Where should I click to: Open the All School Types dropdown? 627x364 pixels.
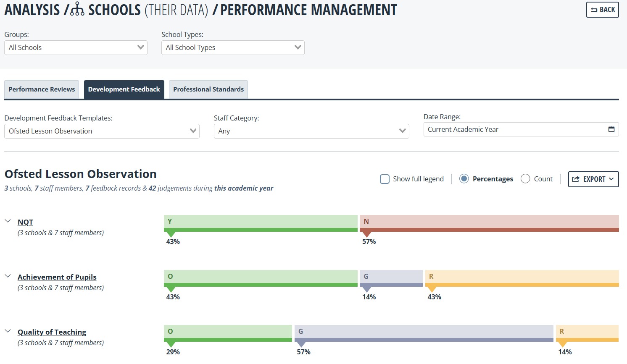[233, 47]
